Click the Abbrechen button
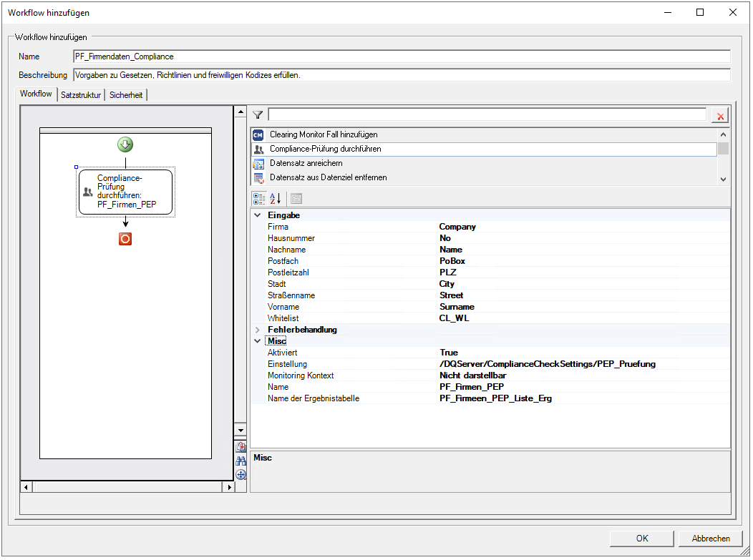 point(710,539)
